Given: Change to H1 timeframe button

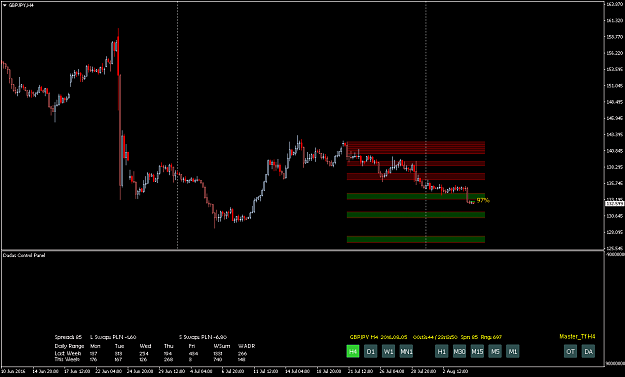Looking at the screenshot, I should pos(441,351).
